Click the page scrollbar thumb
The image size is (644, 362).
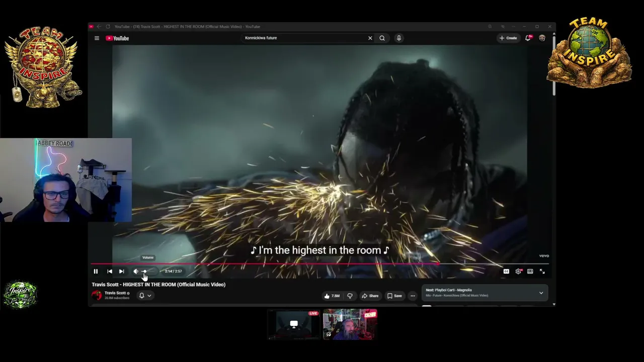coord(554,65)
